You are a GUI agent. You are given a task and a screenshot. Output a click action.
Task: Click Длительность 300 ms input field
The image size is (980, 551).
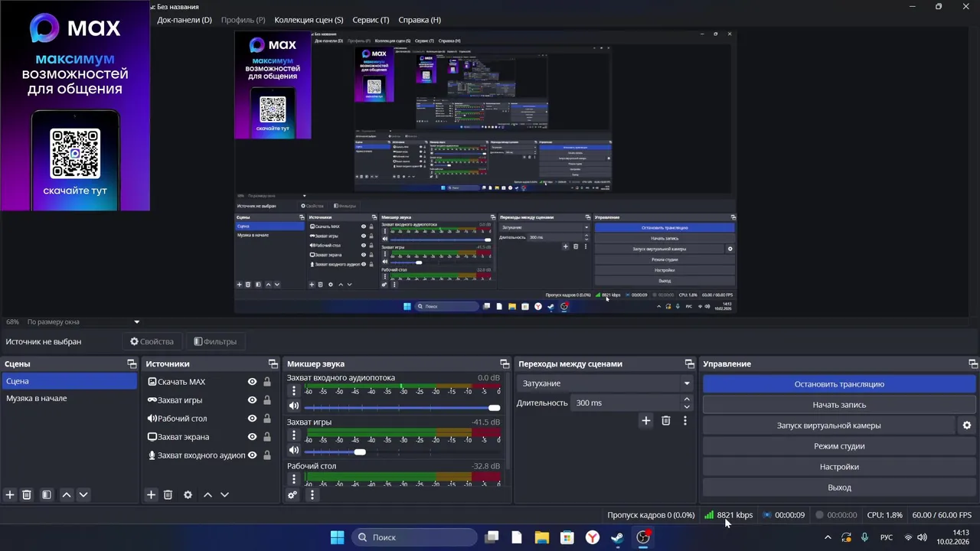626,403
